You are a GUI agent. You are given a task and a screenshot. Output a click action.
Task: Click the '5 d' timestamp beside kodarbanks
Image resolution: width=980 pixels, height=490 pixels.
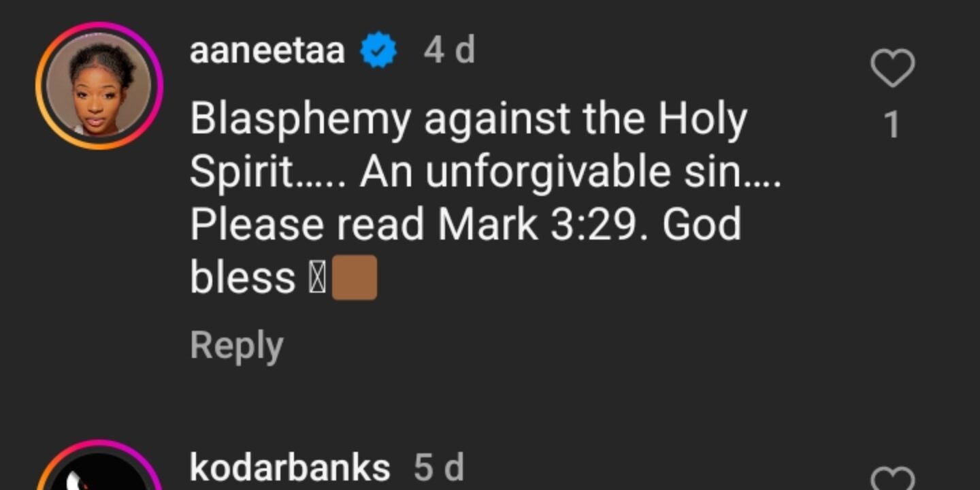pos(439,468)
